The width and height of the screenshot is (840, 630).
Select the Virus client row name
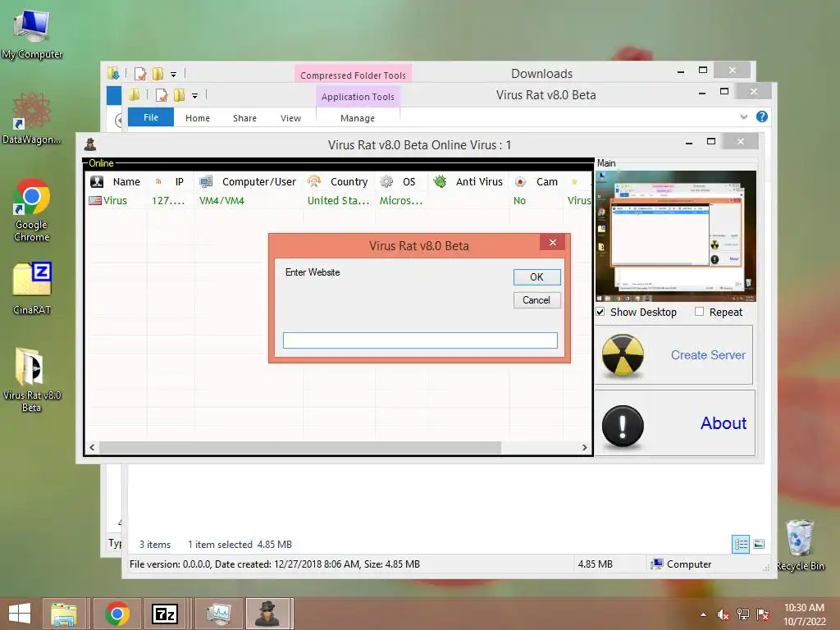tap(115, 200)
